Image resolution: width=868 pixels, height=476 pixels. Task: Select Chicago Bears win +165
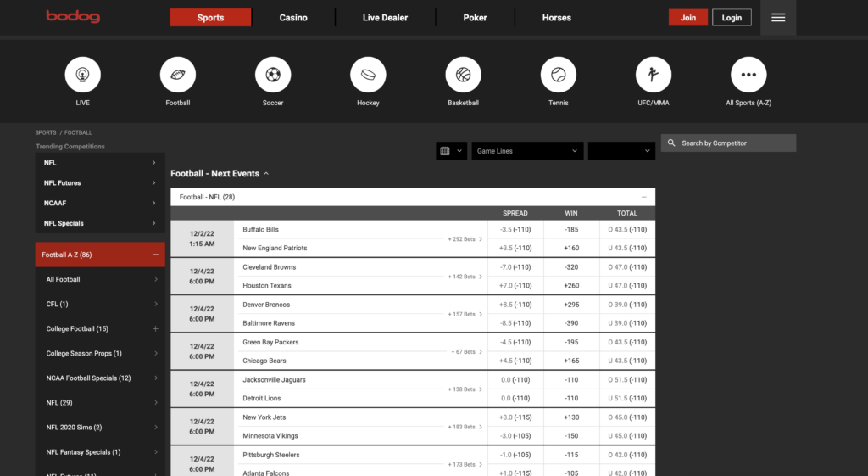pyautogui.click(x=571, y=361)
